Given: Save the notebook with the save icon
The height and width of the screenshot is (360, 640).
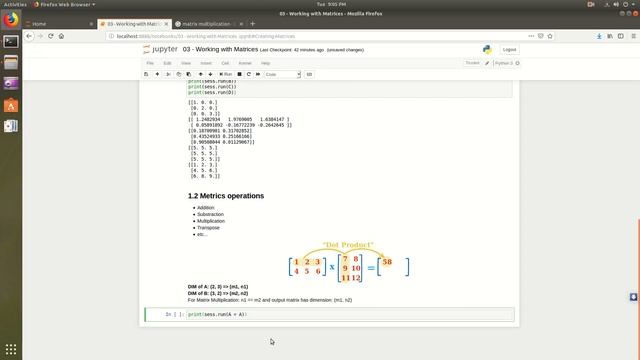Looking at the screenshot, I should click(x=146, y=74).
